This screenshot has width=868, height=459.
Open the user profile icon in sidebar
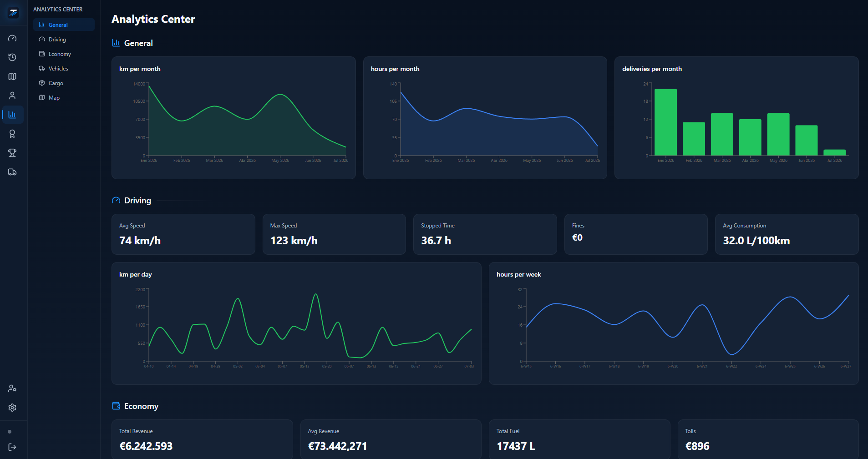(12, 96)
